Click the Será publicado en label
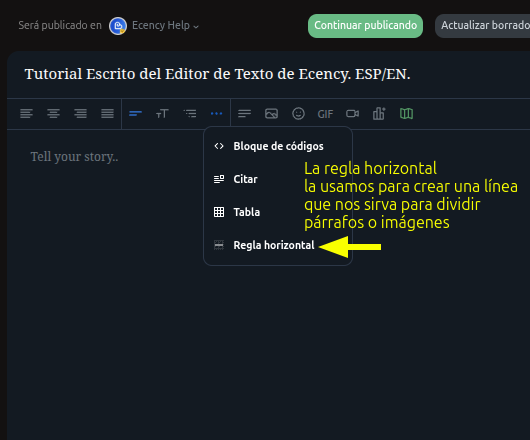The height and width of the screenshot is (440, 530). pos(60,25)
